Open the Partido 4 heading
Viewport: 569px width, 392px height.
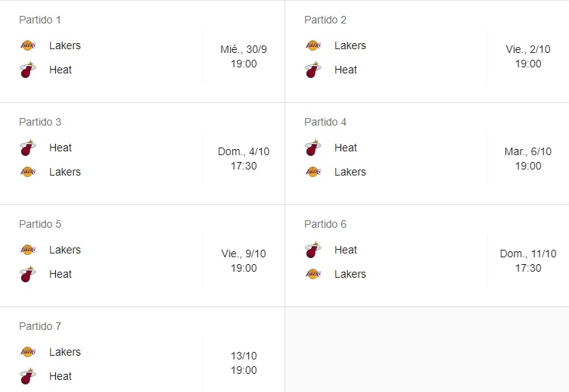[325, 122]
